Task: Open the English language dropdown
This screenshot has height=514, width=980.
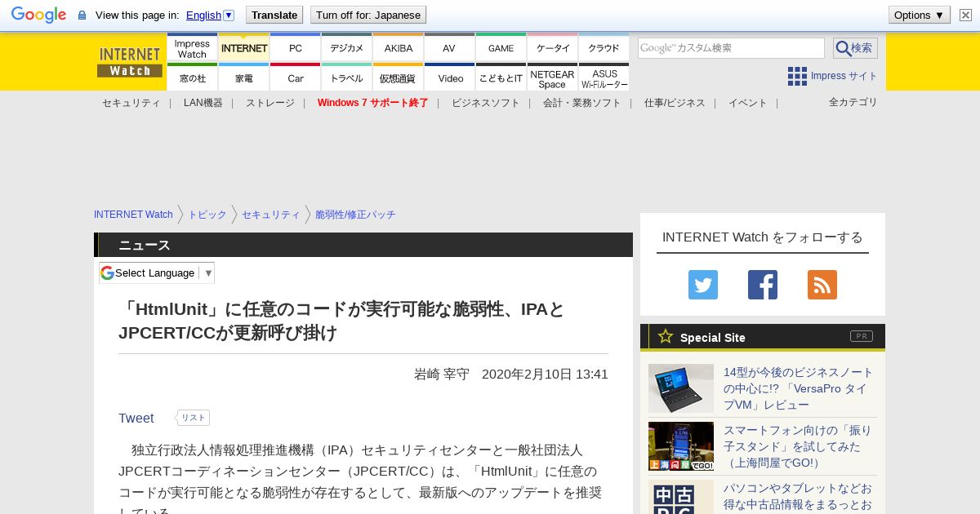Action: pyautogui.click(x=210, y=15)
